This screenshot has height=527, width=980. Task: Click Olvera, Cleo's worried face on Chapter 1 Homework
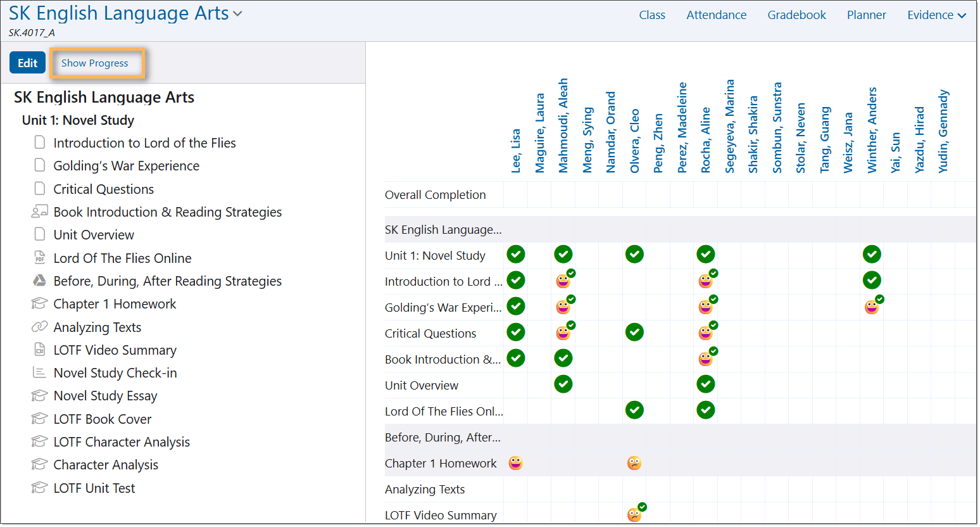pos(634,463)
